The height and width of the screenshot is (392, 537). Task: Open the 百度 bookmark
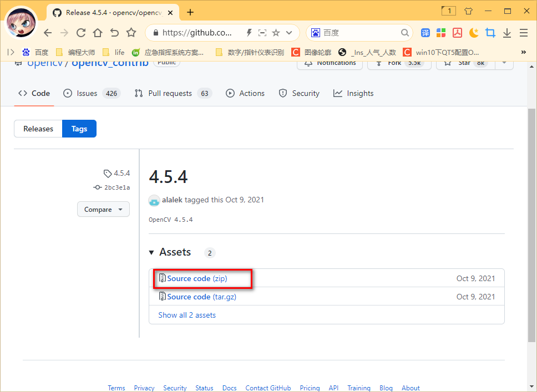(x=36, y=52)
